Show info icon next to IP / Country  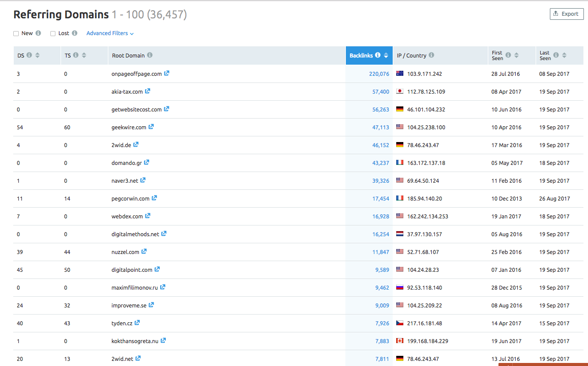tap(432, 55)
